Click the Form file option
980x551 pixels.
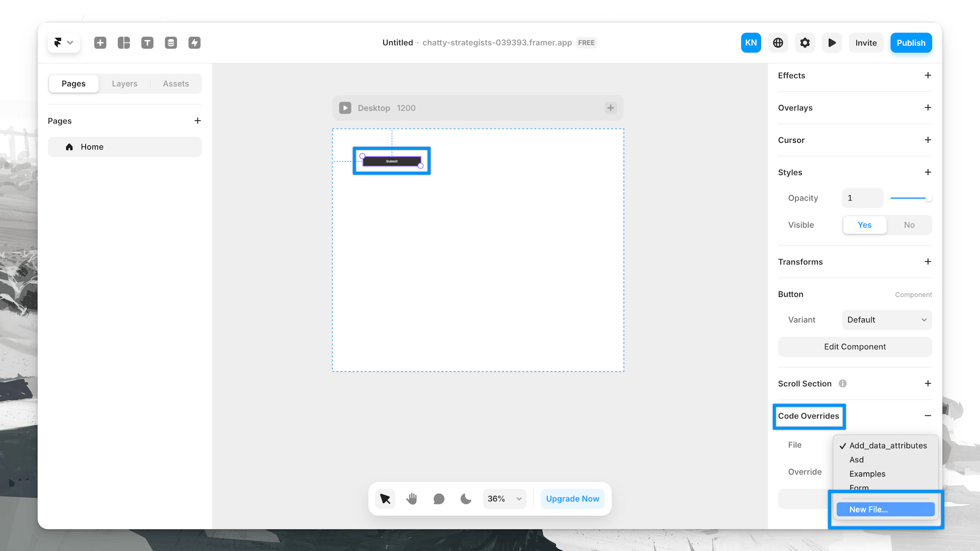[858, 488]
